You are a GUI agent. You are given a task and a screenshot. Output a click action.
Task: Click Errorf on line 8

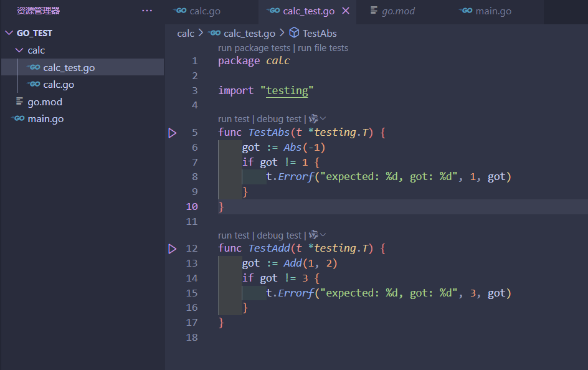click(295, 176)
